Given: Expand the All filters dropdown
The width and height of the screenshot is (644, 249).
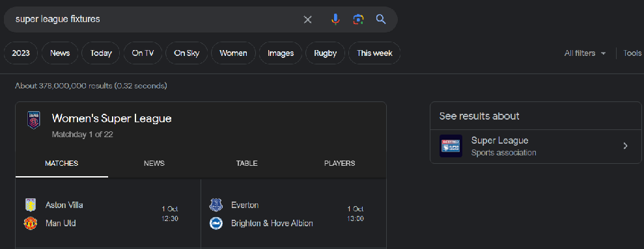Looking at the screenshot, I should coord(585,53).
